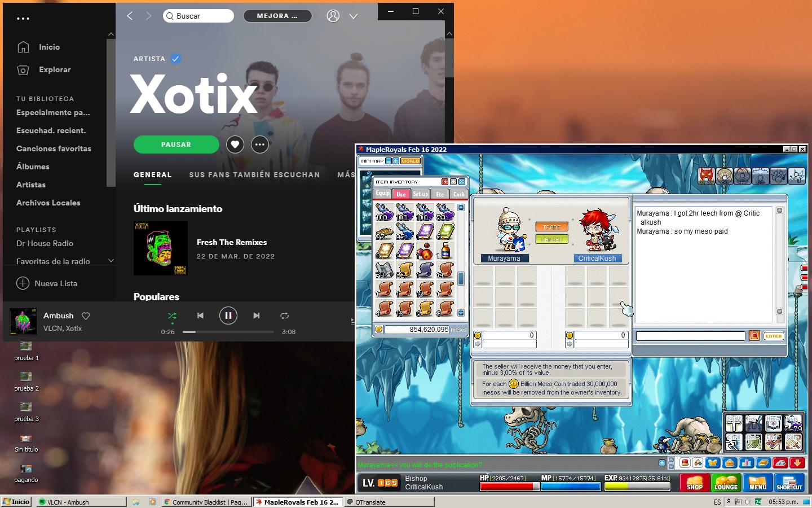Select the Etc inventory tab
The height and width of the screenshot is (508, 812).
440,194
